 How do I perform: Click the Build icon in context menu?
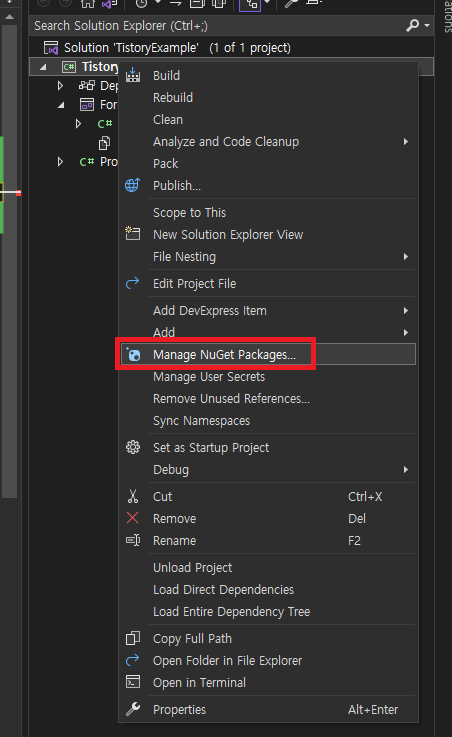[133, 75]
